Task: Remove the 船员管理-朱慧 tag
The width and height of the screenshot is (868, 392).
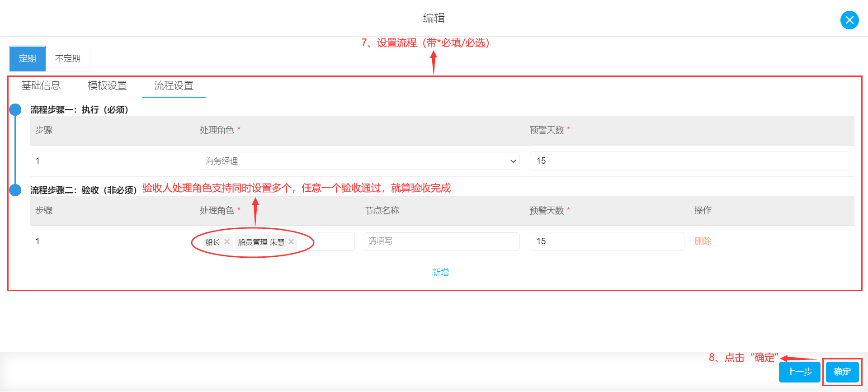Action: click(291, 241)
